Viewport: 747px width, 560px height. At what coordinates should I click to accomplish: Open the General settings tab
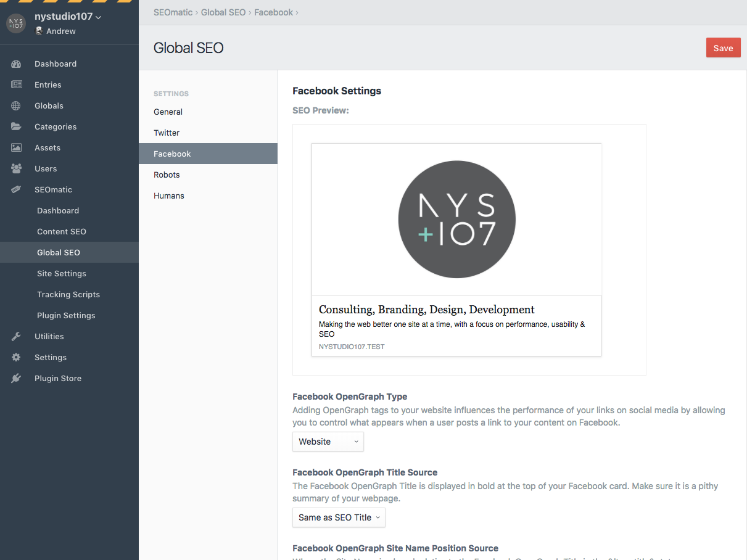(x=208, y=112)
